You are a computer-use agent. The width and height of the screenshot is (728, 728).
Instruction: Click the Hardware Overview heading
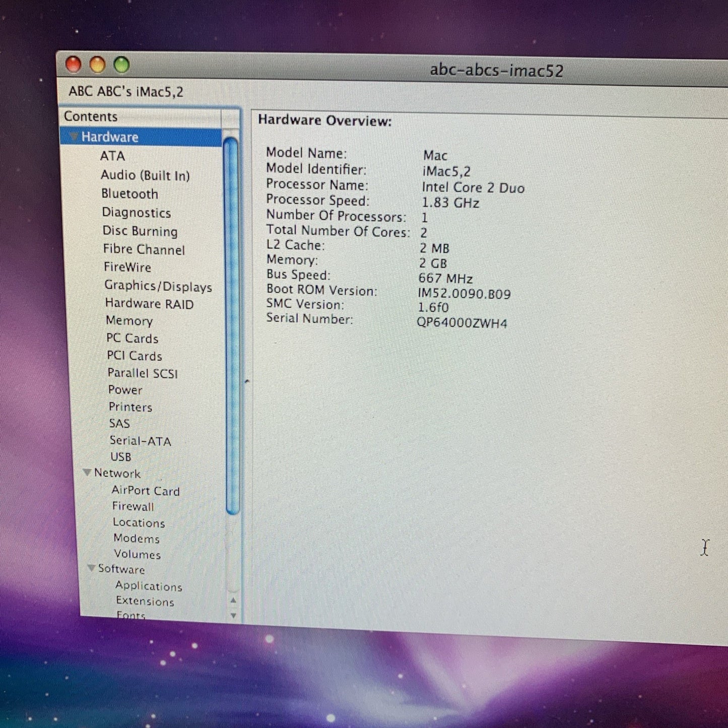pos(325,120)
